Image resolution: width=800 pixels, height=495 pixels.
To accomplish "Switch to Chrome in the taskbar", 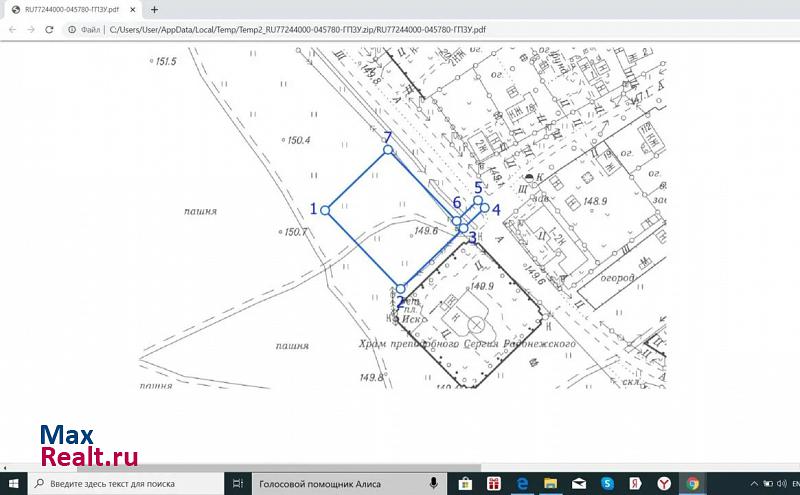I will tap(692, 483).
